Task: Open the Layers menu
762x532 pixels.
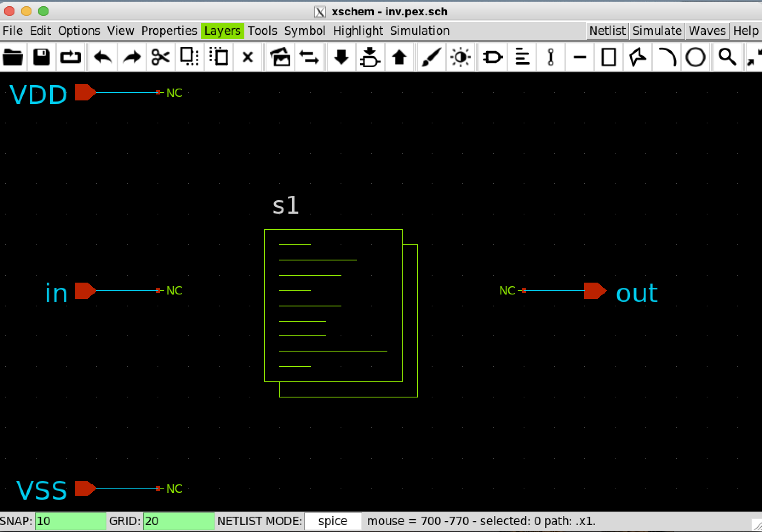Action: 222,30
